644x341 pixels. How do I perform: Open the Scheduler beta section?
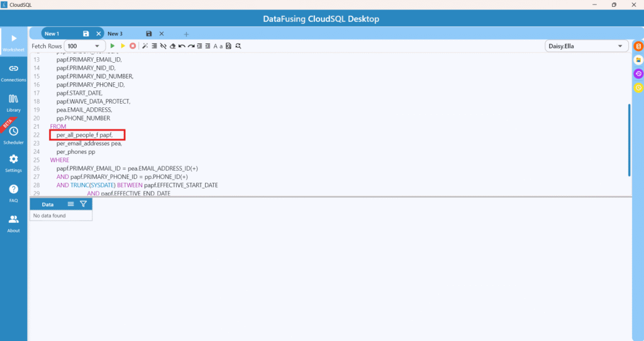pyautogui.click(x=14, y=135)
